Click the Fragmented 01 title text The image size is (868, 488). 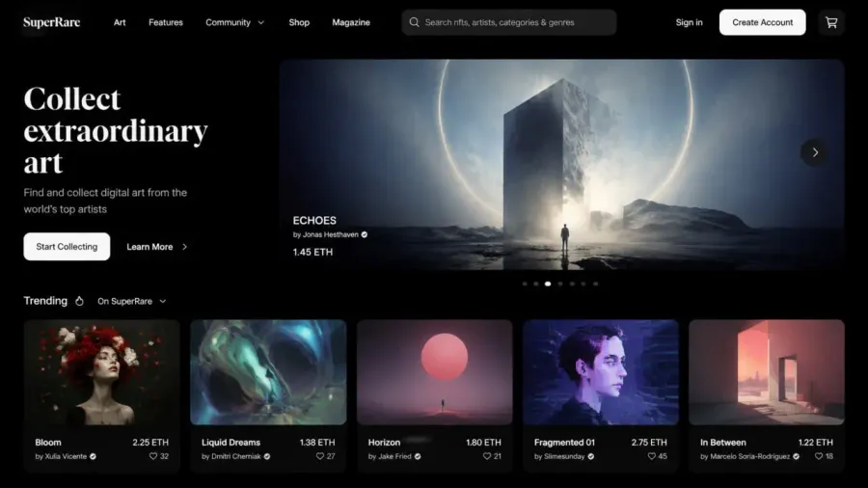(x=564, y=443)
